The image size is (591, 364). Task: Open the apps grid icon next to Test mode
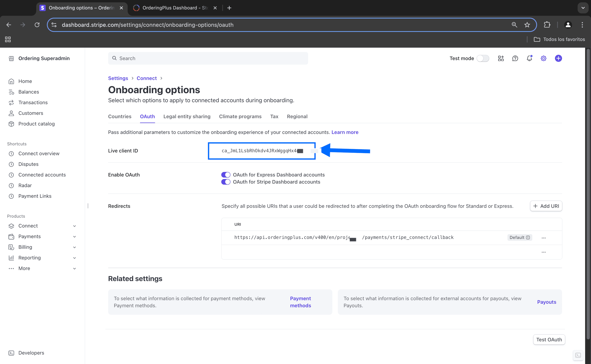(x=501, y=58)
